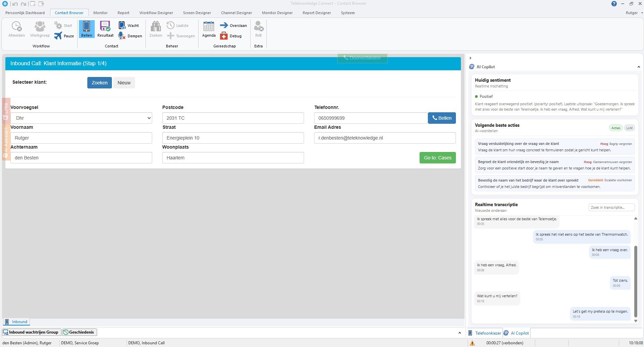Click the Zoek in transcriptie search box
The height and width of the screenshot is (347, 644).
click(611, 207)
